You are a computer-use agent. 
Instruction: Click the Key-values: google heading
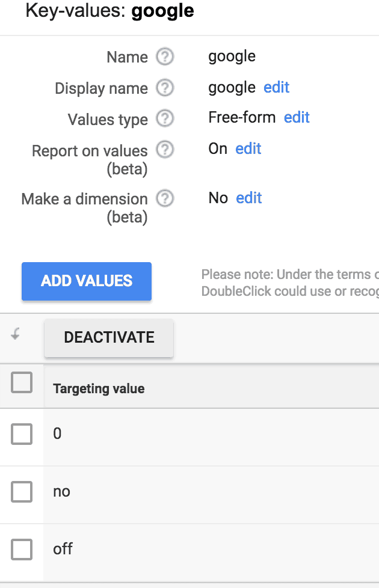click(109, 11)
